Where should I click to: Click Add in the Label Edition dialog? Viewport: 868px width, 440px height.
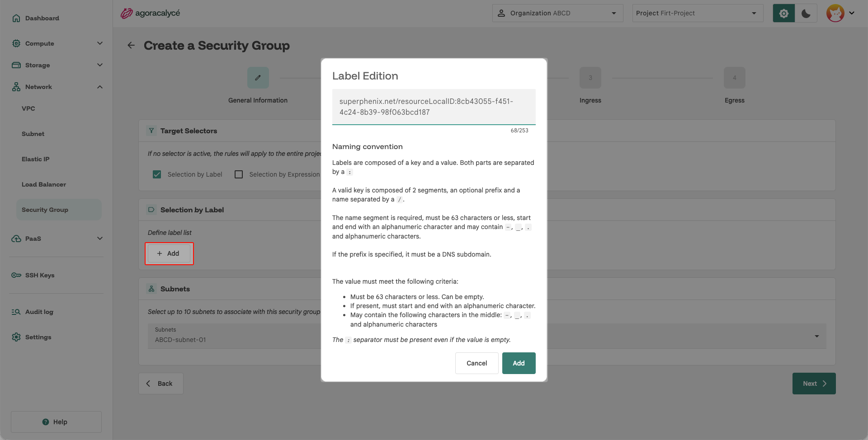[x=519, y=363]
